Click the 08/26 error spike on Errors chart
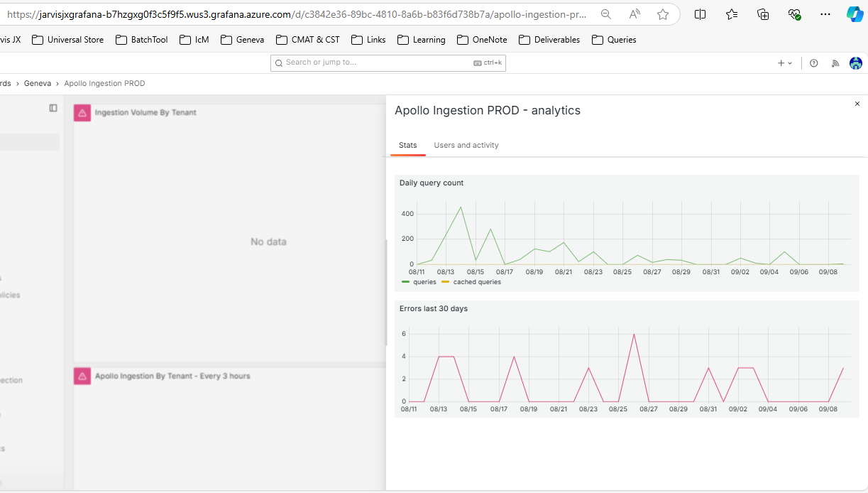Image resolution: width=868 pixels, height=493 pixels. tap(634, 334)
